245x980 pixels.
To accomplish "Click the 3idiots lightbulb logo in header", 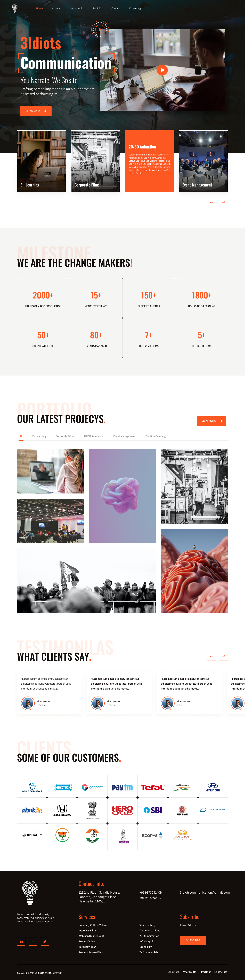I will (x=15, y=8).
